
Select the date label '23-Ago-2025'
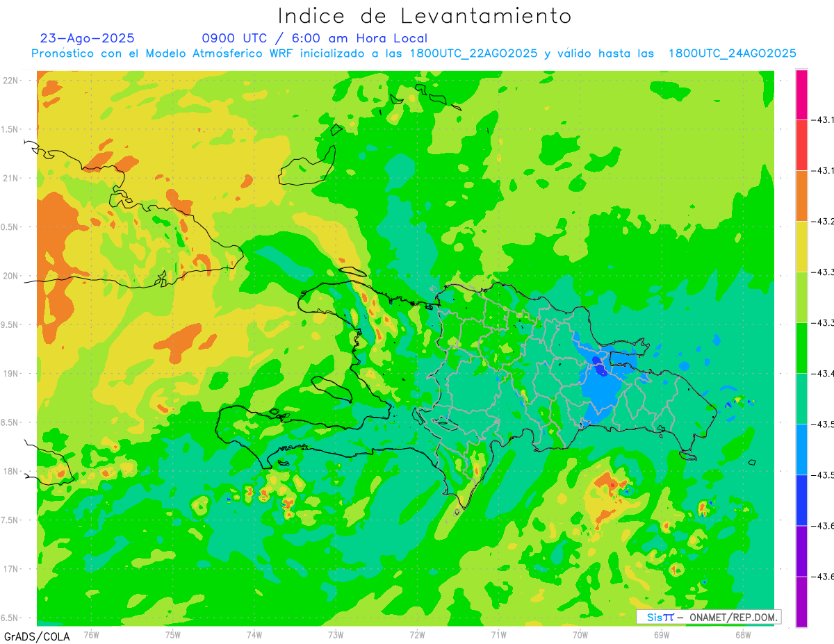click(88, 38)
